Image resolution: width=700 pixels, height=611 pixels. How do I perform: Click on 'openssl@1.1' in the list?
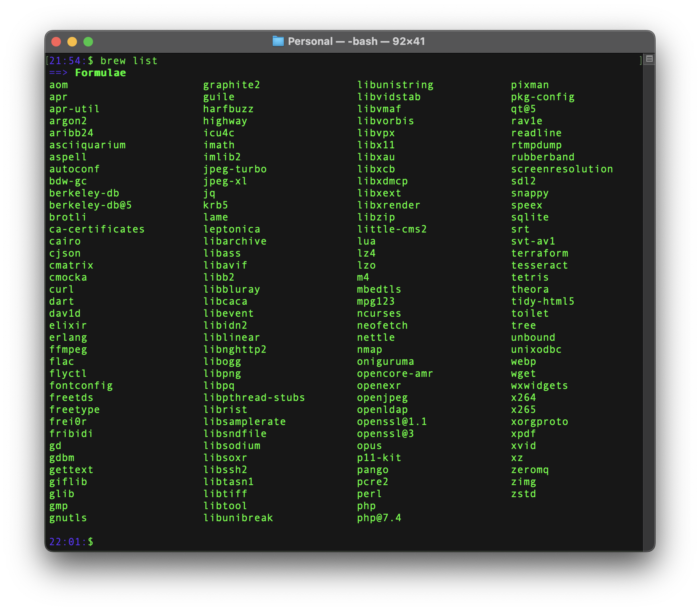392,422
